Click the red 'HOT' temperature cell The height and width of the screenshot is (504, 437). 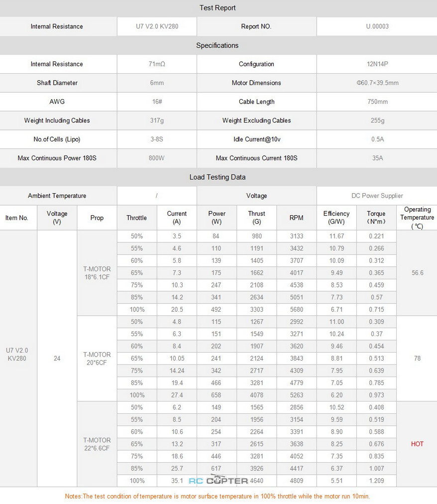[417, 444]
